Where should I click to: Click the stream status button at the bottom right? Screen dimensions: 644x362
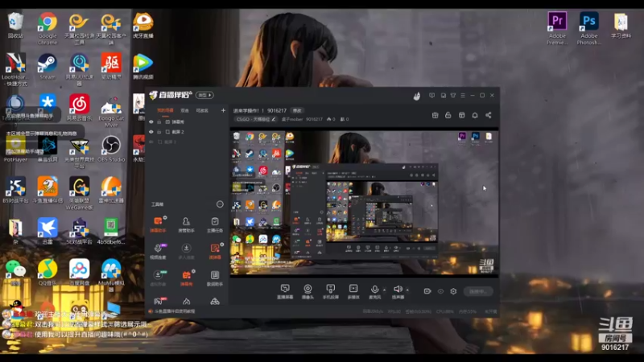[x=478, y=291]
